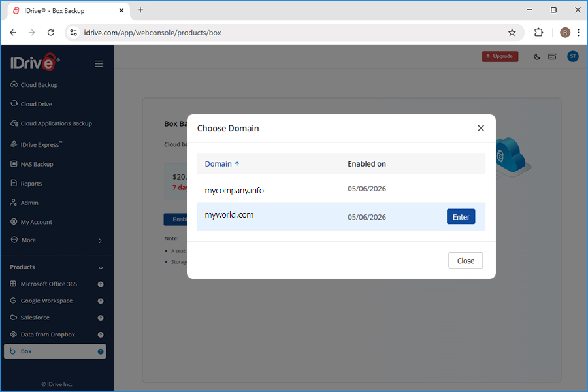Screen dimensions: 588x392
Task: Collapse the sidebar with the hamburger icon
Action: 99,64
